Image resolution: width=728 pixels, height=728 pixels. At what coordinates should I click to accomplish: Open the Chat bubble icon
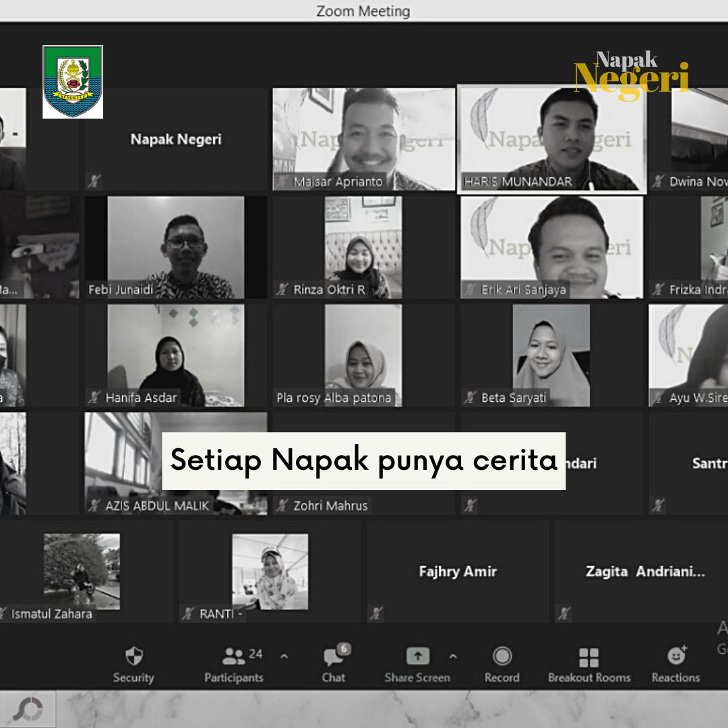332,657
